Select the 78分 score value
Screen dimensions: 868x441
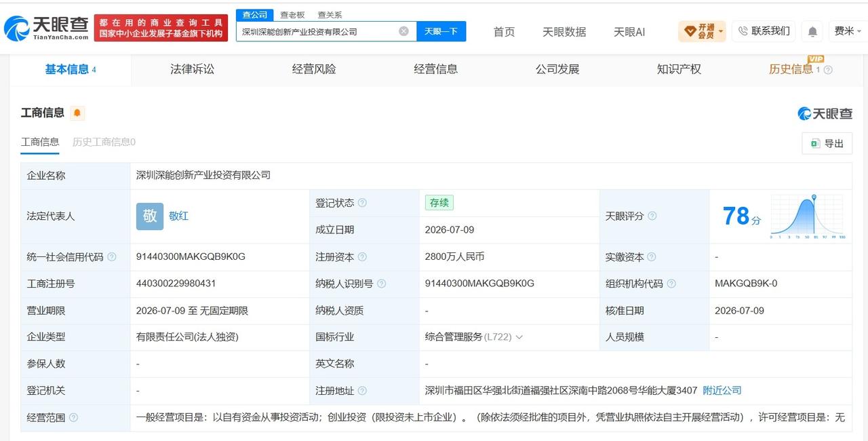pyautogui.click(x=741, y=216)
